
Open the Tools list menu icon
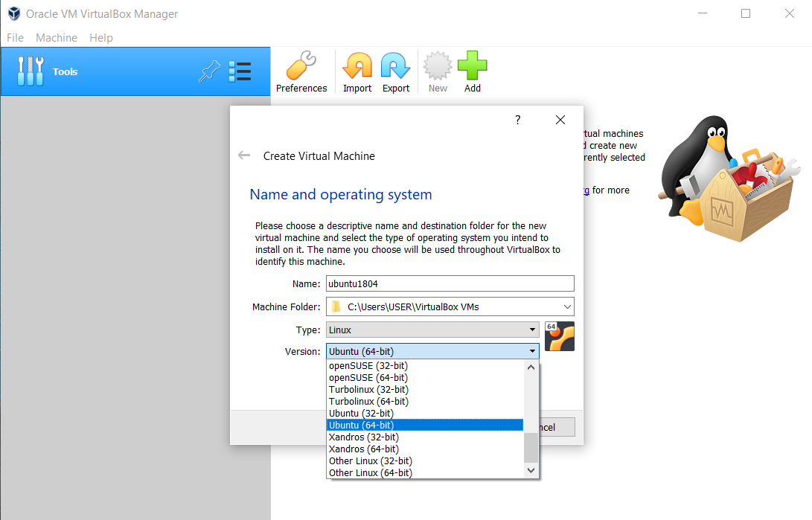[x=240, y=71]
